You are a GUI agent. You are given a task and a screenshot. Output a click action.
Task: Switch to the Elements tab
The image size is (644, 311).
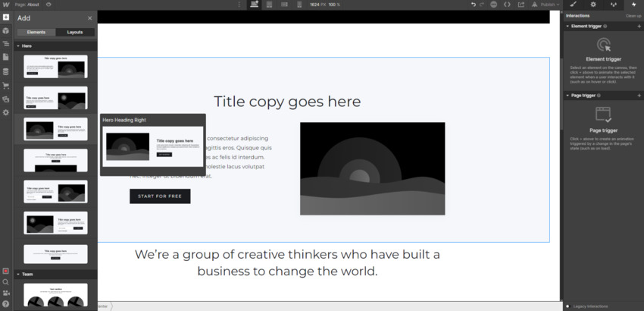pos(36,32)
